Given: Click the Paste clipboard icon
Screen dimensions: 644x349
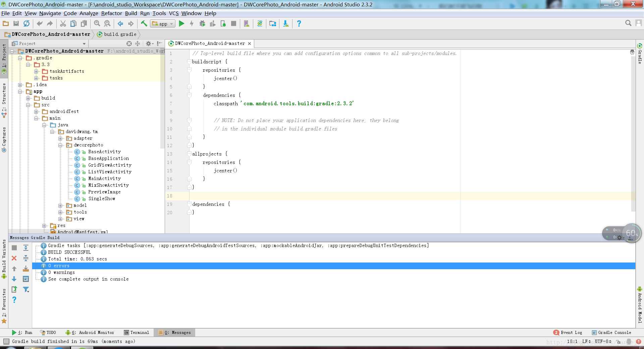Looking at the screenshot, I should pos(84,23).
